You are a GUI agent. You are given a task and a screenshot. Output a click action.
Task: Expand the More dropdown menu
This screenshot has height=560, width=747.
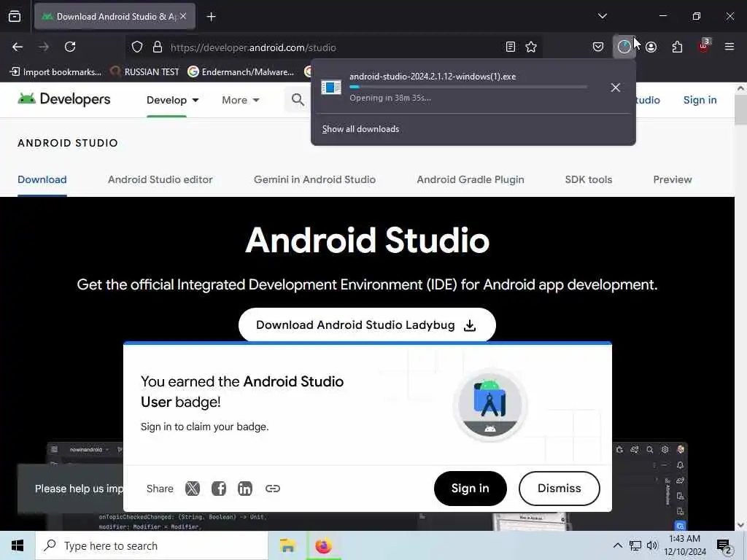click(x=241, y=100)
